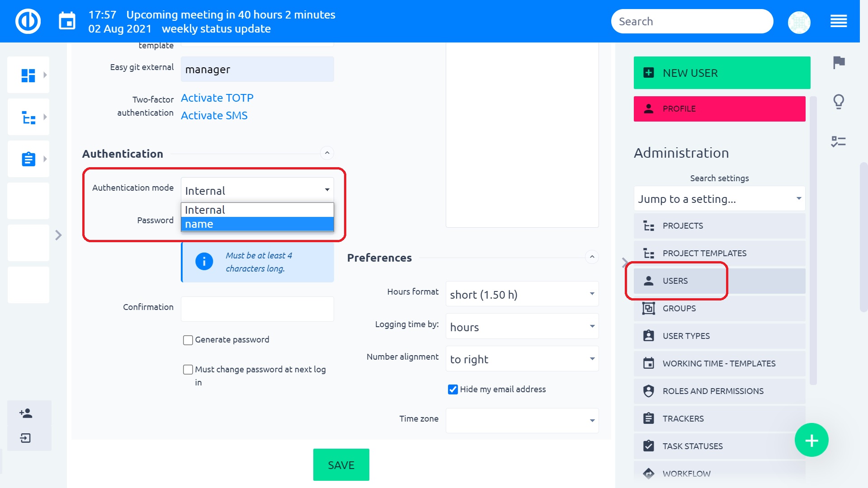This screenshot has height=488, width=868.
Task: Select the checklist settings icon on right
Action: 839,141
